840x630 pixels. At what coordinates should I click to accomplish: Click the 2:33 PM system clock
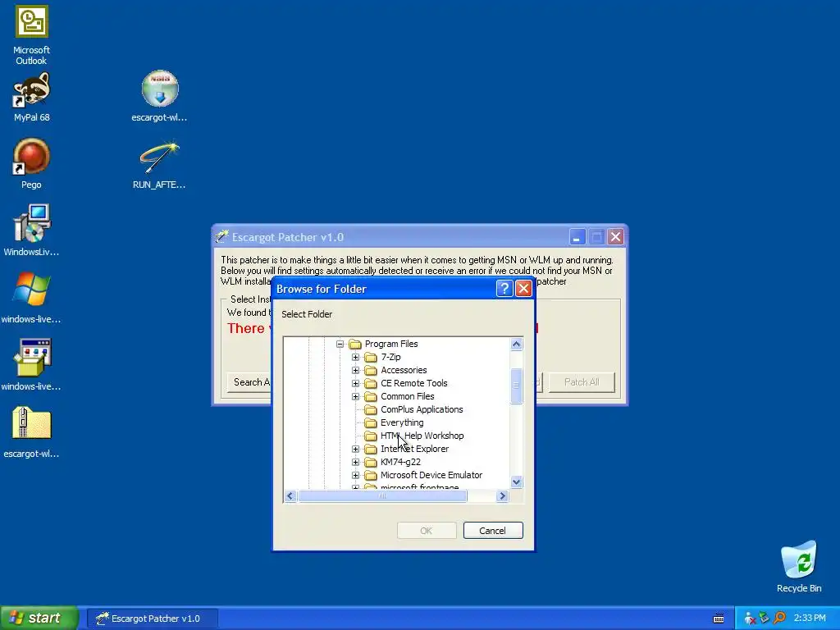pos(810,619)
